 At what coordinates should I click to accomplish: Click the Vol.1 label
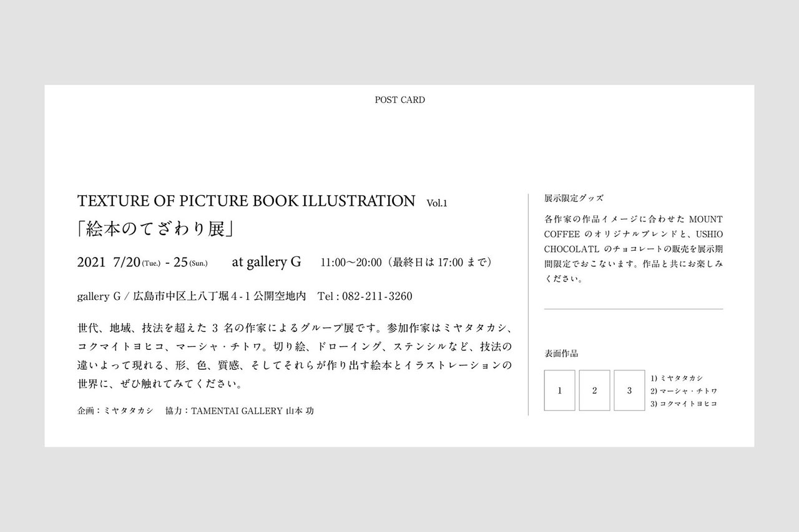[438, 203]
